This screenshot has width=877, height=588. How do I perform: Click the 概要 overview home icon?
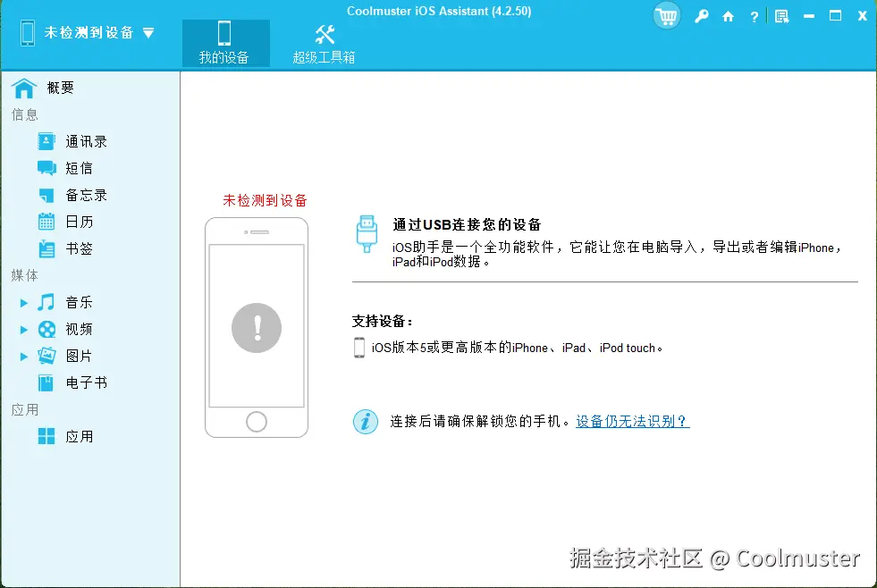(23, 87)
